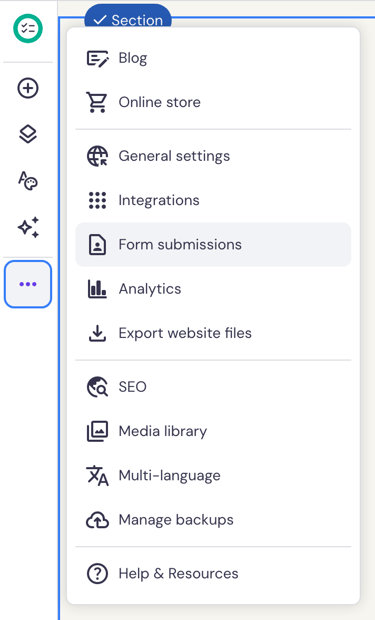Click the Multi-language translate icon
The image size is (375, 620).
tap(97, 475)
